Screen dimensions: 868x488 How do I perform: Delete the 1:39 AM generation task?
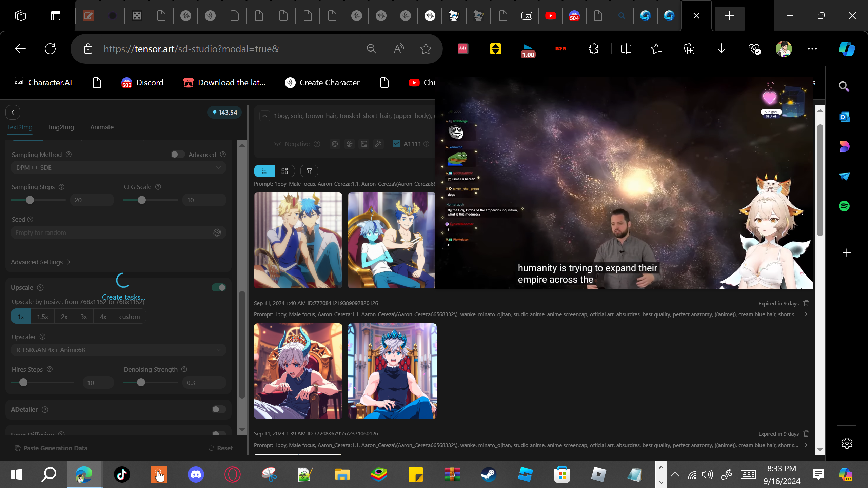(x=806, y=434)
